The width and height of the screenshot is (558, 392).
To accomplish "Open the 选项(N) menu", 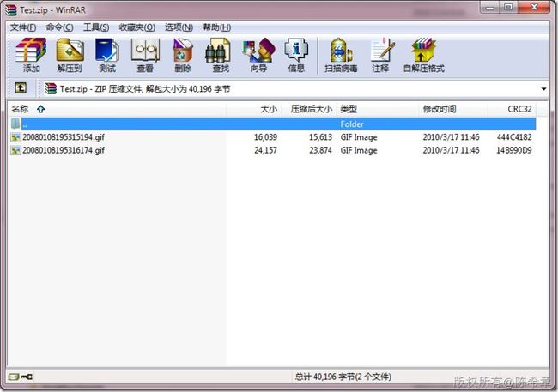I will point(179,27).
